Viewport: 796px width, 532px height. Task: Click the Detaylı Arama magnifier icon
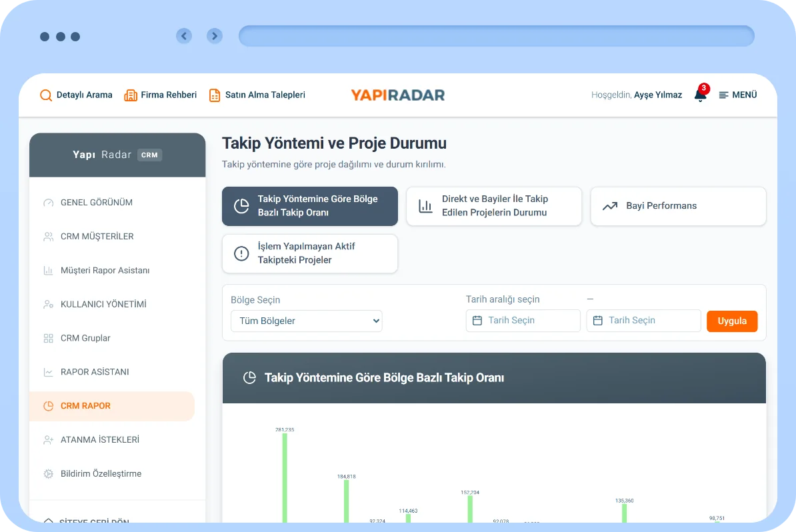[46, 95]
